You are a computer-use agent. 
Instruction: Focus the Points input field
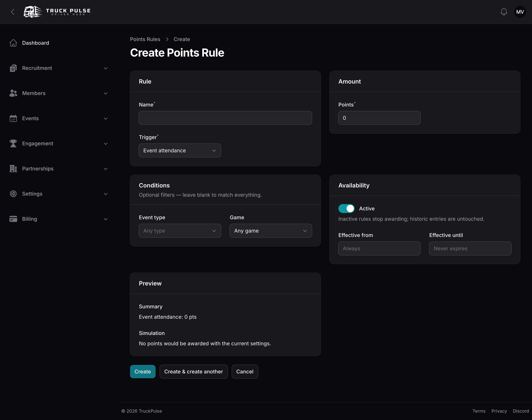click(x=379, y=118)
